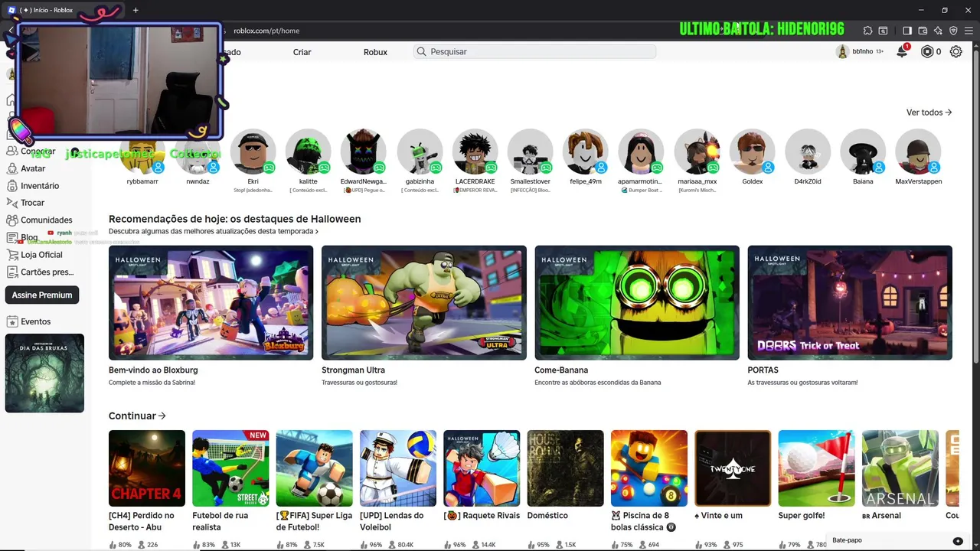Open Futebol de rua realista game
Image resolution: width=980 pixels, height=551 pixels.
(x=230, y=468)
